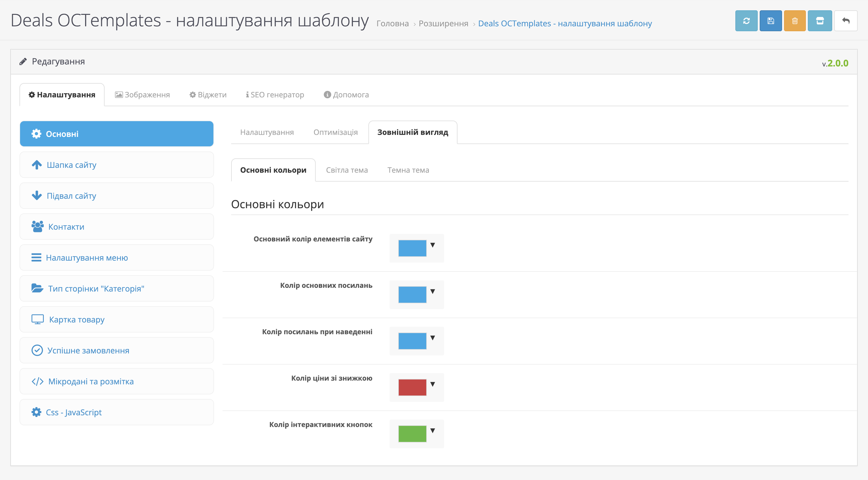This screenshot has width=868, height=480.
Task: Click the store icon button
Action: 820,21
